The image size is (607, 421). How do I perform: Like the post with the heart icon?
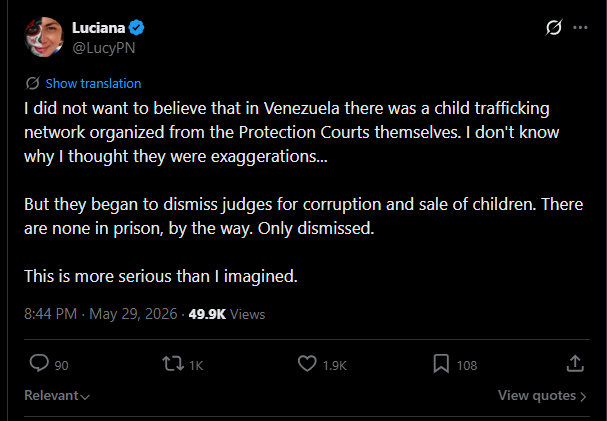(307, 364)
